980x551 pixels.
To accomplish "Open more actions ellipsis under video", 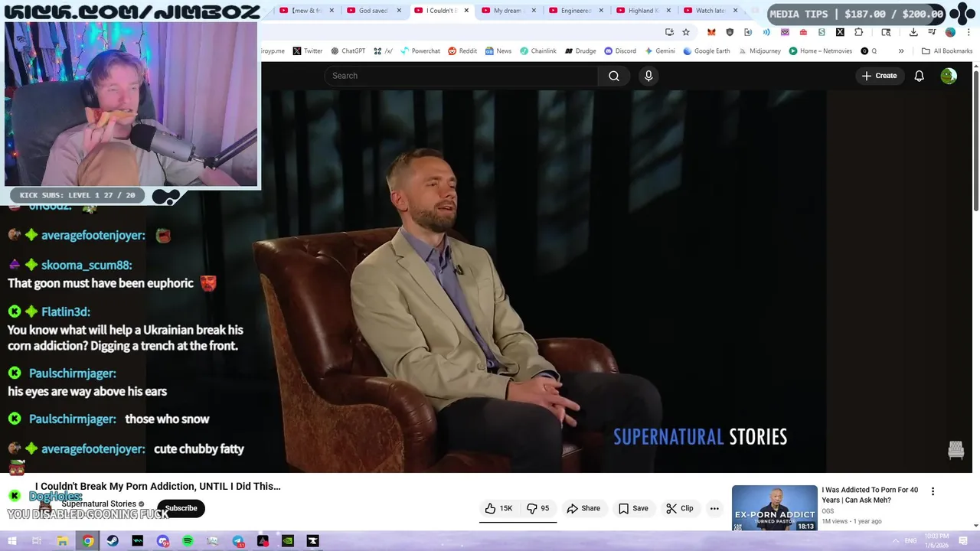I will 714,508.
